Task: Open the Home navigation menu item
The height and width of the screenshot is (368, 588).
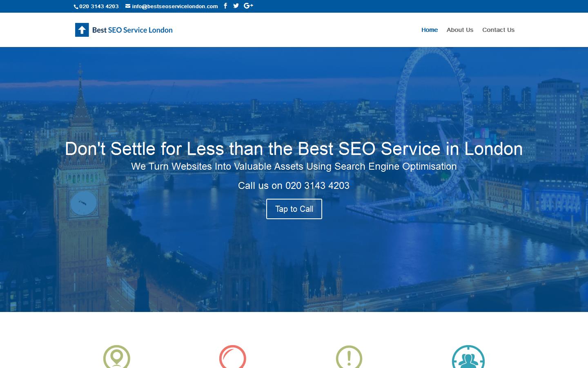Action: 430,30
